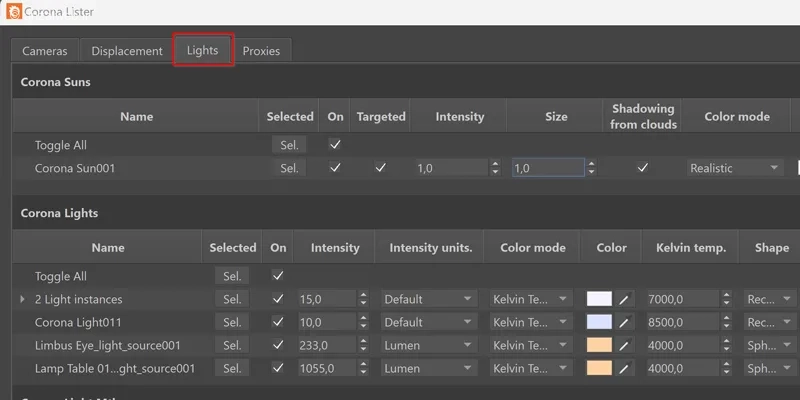Click color picker pencil for 2 Light instances

click(x=624, y=299)
